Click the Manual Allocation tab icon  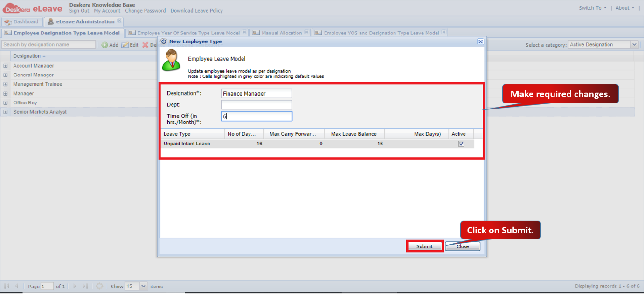(256, 33)
